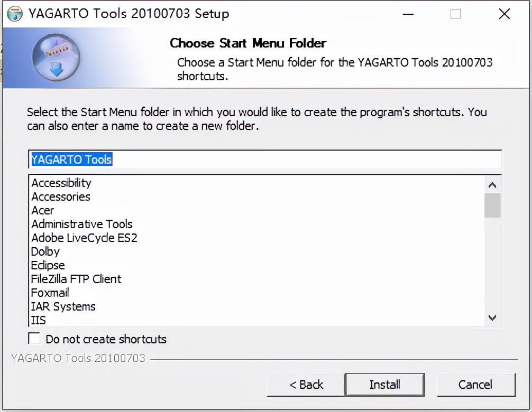Tick the 'Do not create shortcuts' checkbox
Viewport: 532px width, 412px height.
coord(34,339)
